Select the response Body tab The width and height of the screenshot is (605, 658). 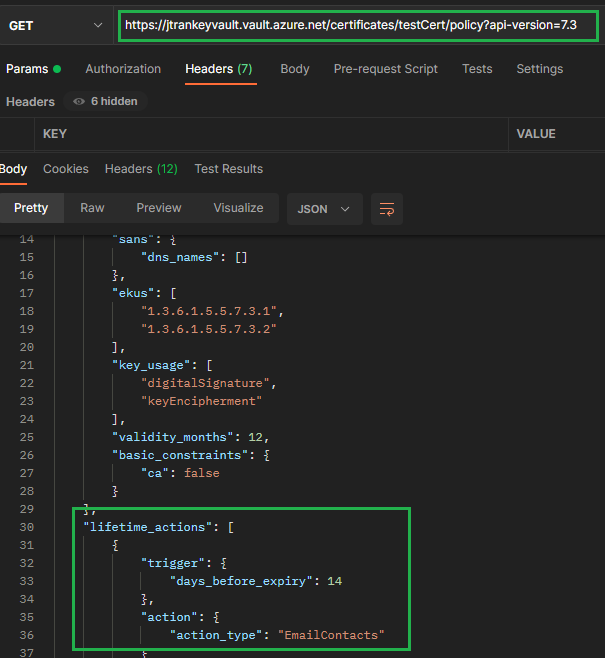point(13,169)
